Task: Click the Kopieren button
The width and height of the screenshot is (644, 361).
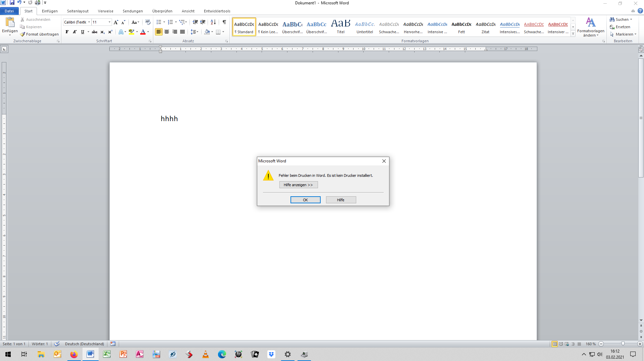Action: (31, 27)
